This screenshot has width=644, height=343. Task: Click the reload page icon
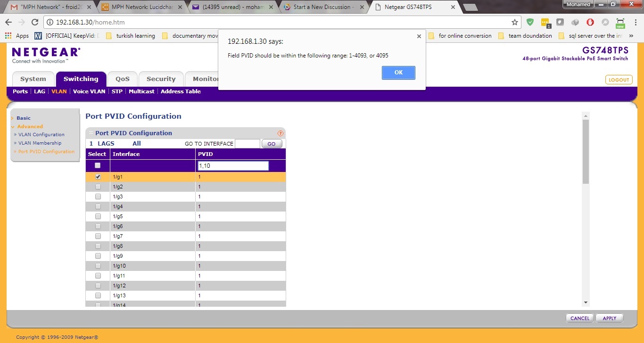(34, 22)
